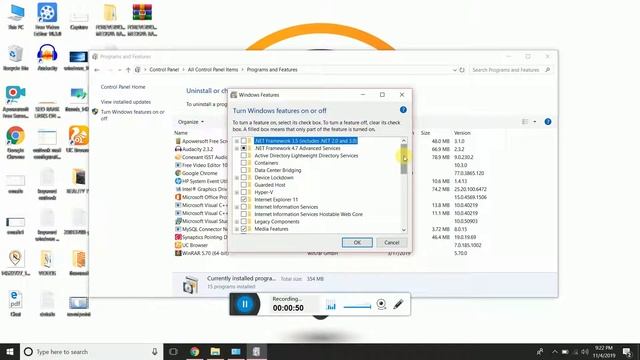The image size is (640, 360).
Task: Toggle the .NET Framework 4.7 Advanced Services checkbox
Action: (244, 148)
